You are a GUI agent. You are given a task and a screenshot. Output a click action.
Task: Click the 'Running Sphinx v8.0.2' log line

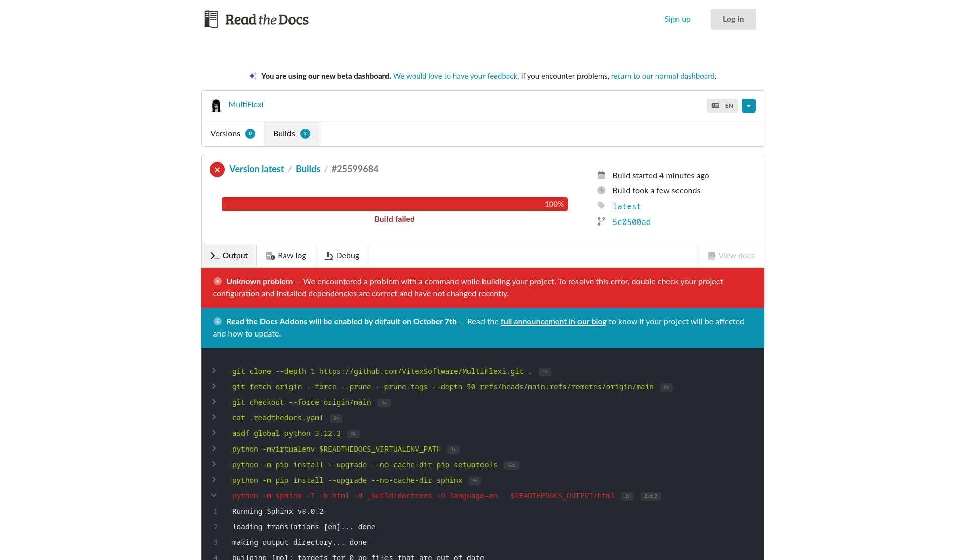[277, 511]
